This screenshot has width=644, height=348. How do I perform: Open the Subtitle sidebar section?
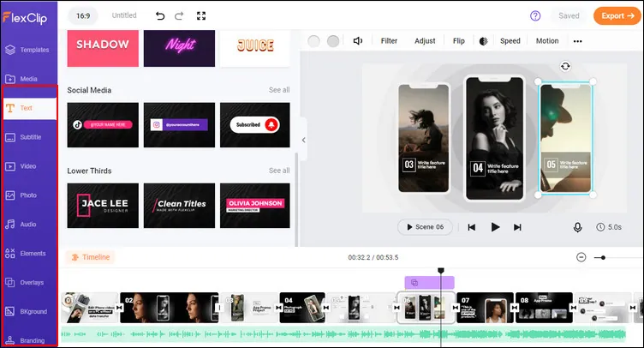click(23, 137)
